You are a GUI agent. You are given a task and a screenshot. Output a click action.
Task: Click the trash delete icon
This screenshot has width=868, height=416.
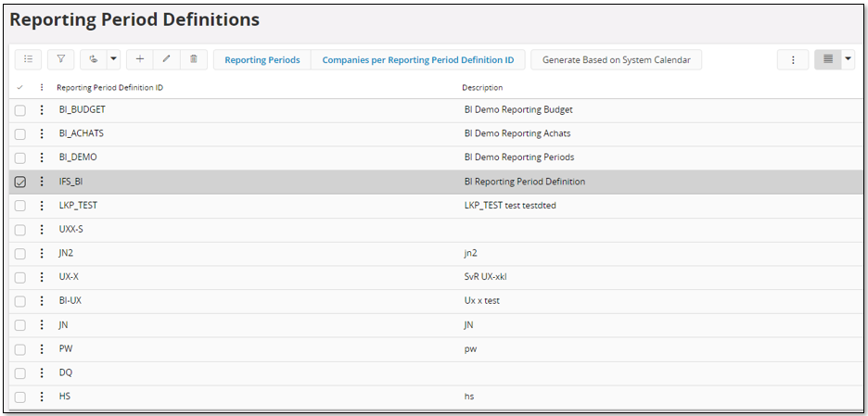(x=193, y=59)
